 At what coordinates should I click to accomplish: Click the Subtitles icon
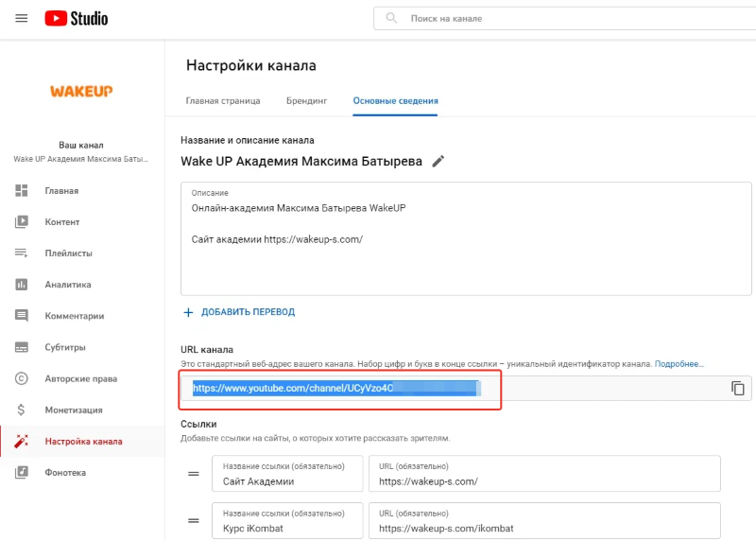21,347
